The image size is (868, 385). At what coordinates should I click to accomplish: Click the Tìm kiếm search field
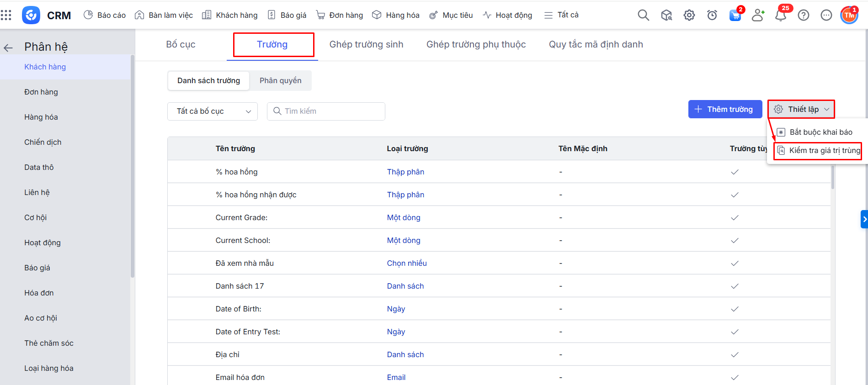click(326, 111)
